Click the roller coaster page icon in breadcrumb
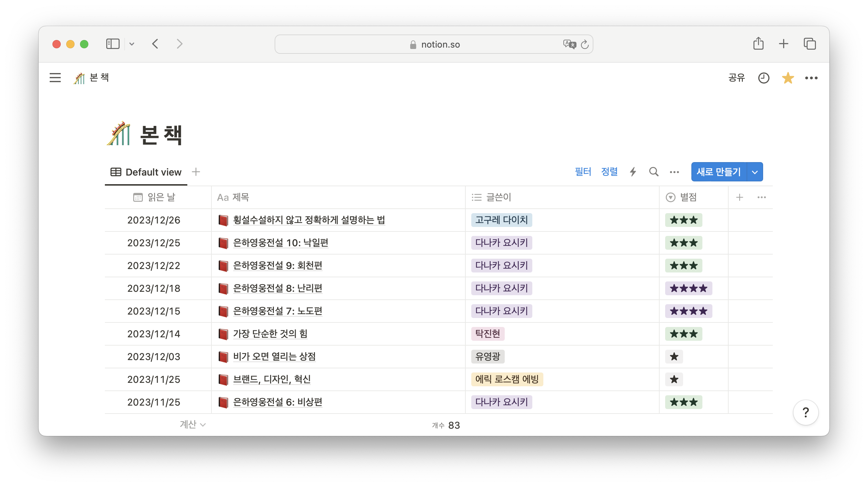Image resolution: width=868 pixels, height=487 pixels. (x=79, y=78)
